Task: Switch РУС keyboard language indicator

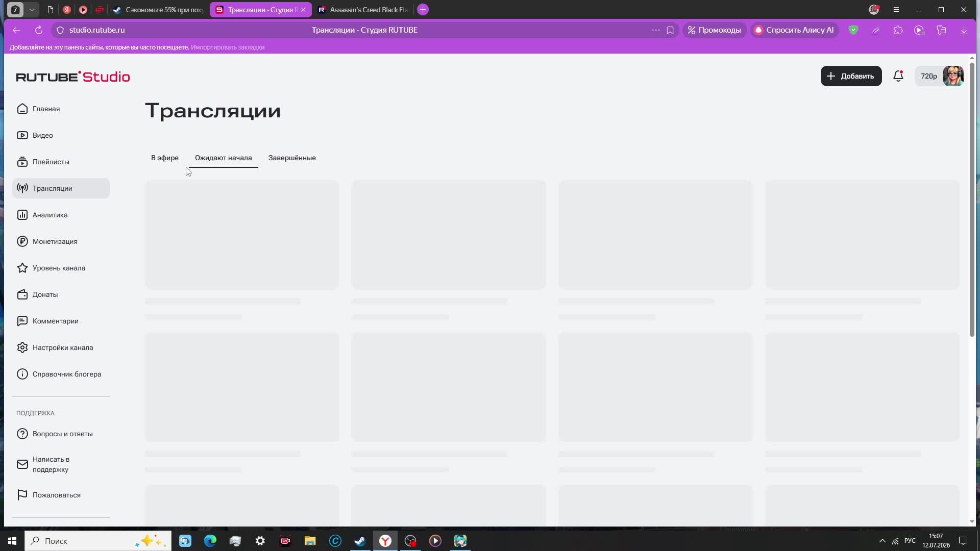Action: click(910, 541)
